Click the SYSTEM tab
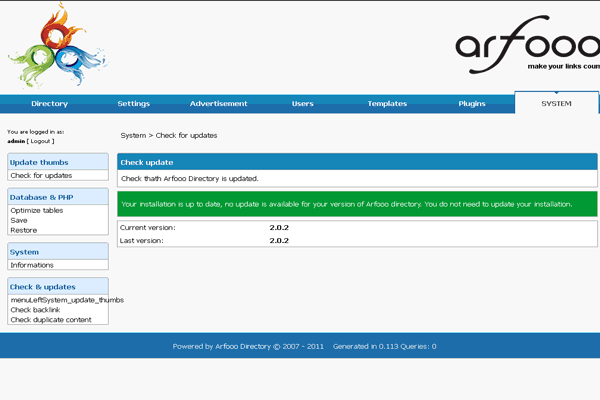This screenshot has width=600, height=400. 557,103
